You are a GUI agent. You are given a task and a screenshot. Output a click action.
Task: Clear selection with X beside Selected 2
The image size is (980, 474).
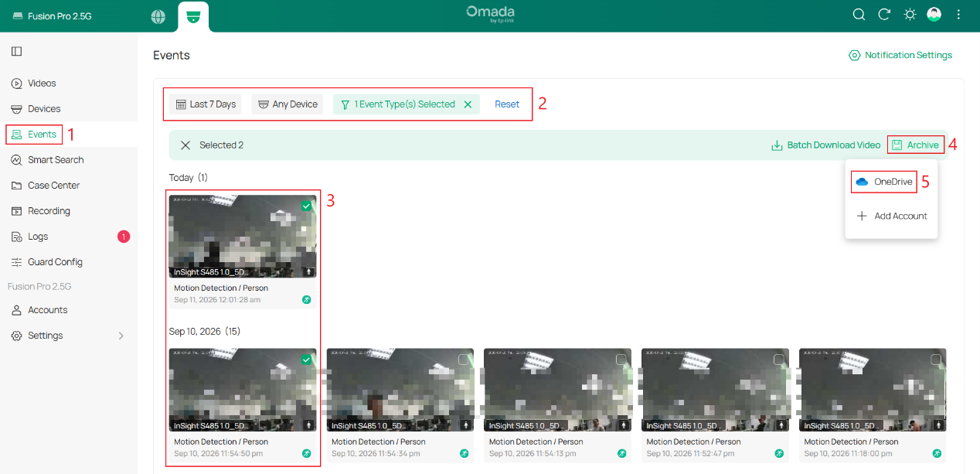(185, 145)
